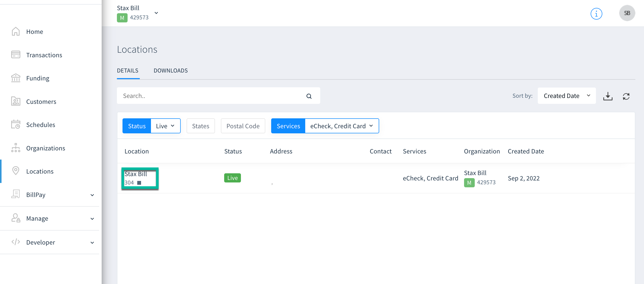644x284 pixels.
Task: Click the Schedules calendar icon
Action: pyautogui.click(x=16, y=124)
